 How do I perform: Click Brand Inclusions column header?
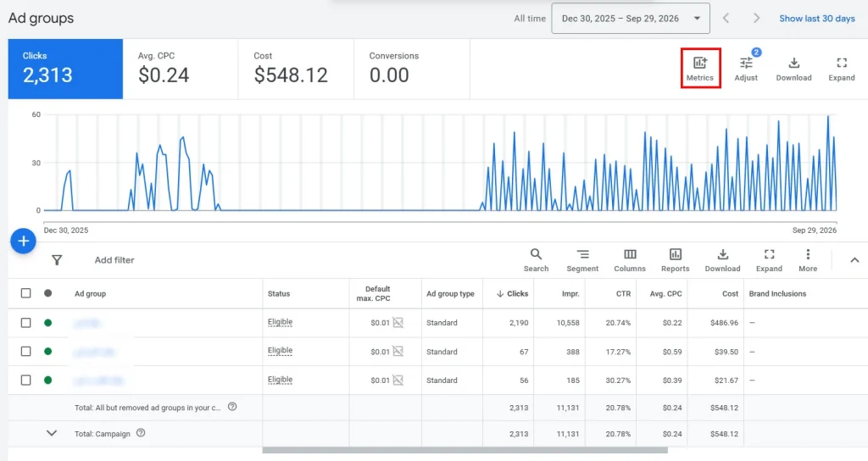(x=777, y=294)
